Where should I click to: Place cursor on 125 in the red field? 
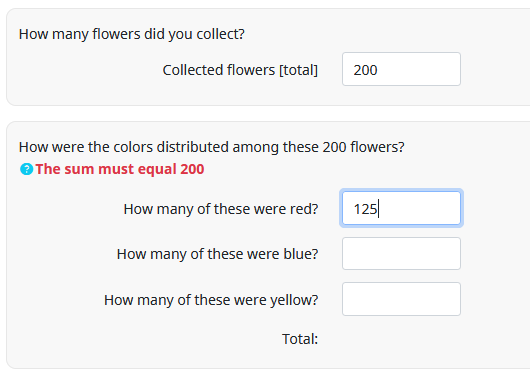coord(365,209)
